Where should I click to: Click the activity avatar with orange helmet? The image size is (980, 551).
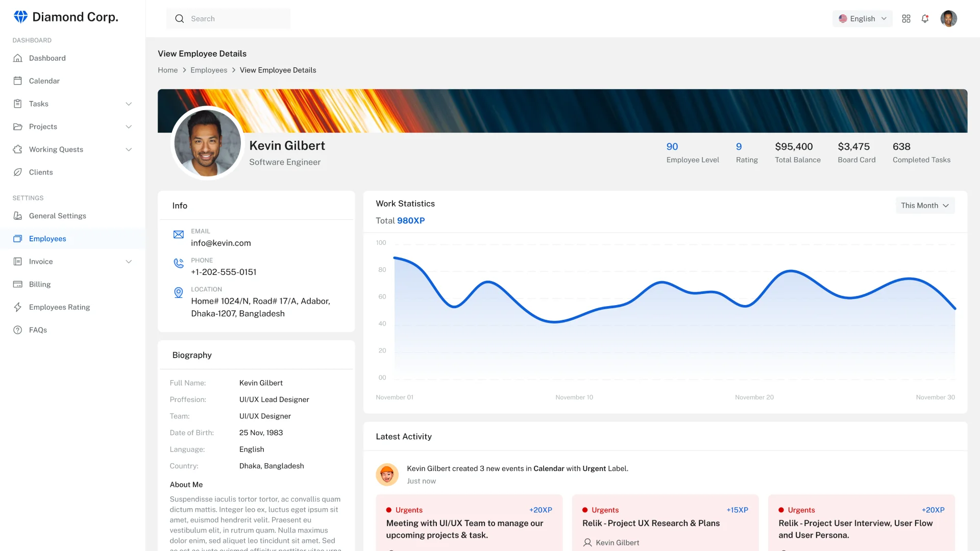387,474
